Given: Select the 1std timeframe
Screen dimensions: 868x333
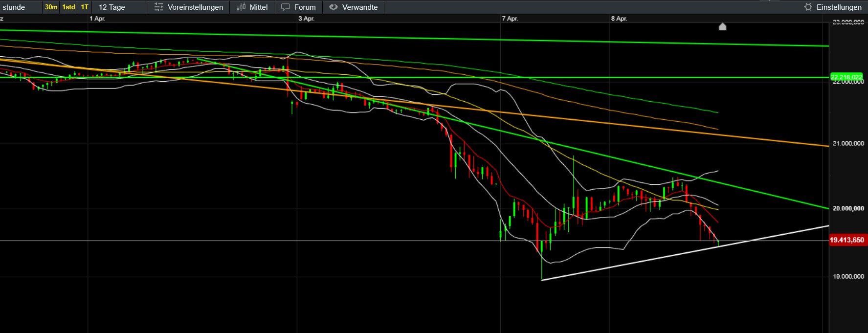Looking at the screenshot, I should (x=68, y=7).
